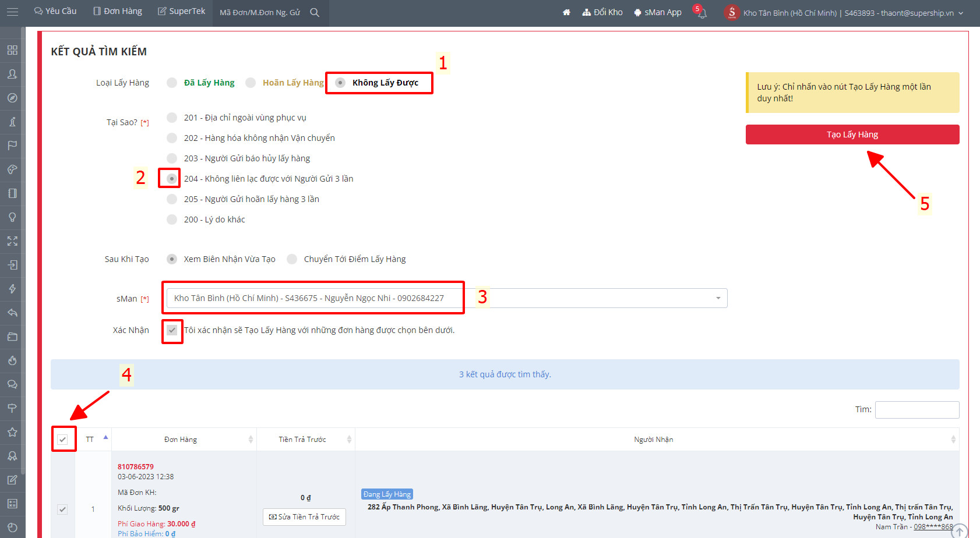Viewport: 980px width, 538px height.
Task: Focus the Tìm filter input above table
Action: [x=917, y=410]
